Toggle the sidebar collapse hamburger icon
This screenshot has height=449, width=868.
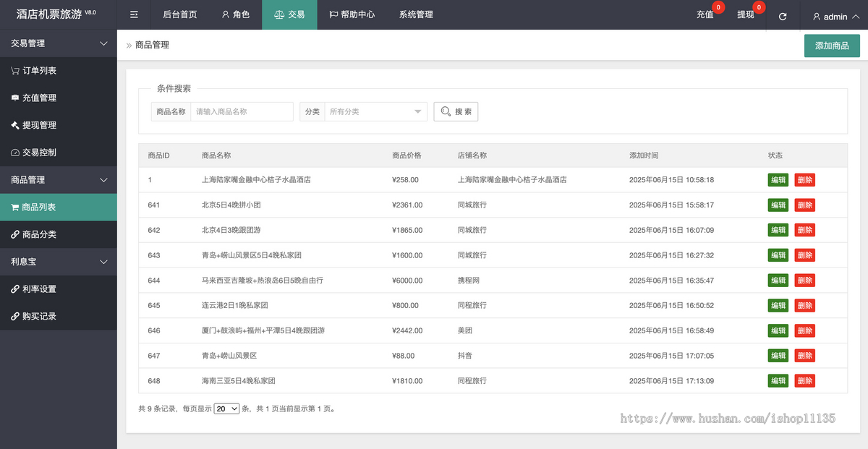point(134,14)
